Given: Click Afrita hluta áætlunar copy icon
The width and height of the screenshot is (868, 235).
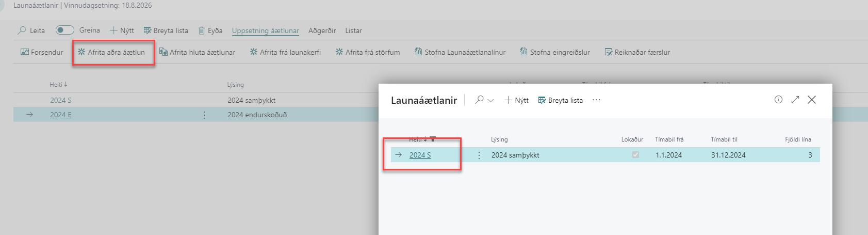Looking at the screenshot, I should (163, 52).
